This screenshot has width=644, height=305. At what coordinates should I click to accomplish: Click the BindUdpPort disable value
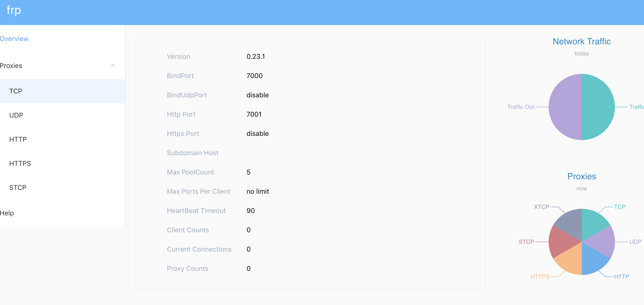258,95
